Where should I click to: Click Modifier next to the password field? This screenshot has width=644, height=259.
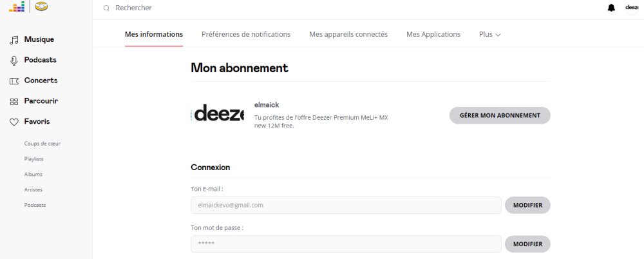click(x=527, y=244)
